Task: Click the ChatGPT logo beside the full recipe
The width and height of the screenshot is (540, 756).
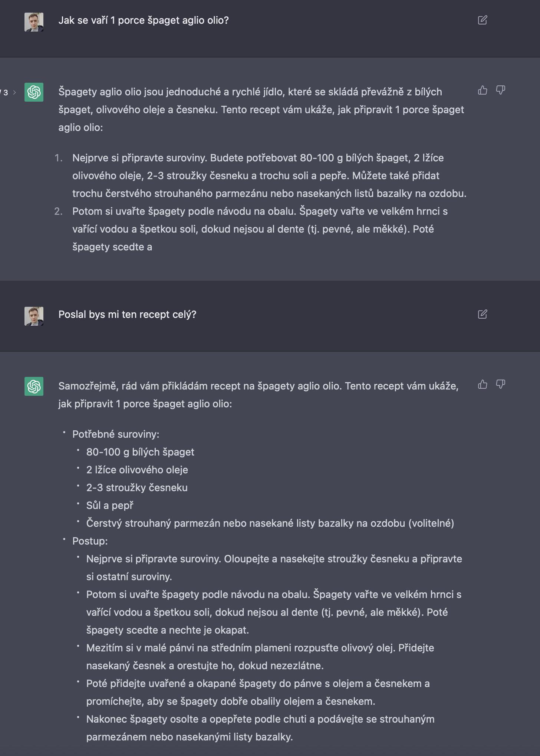Action: coord(34,386)
